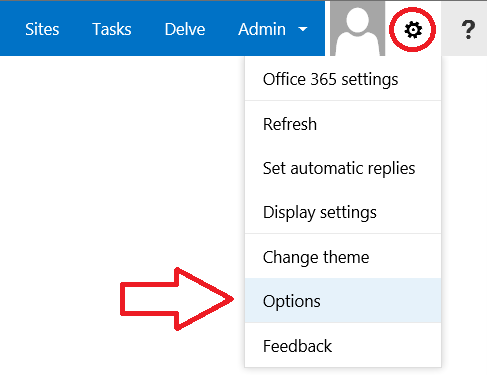Choose Change theme menu item

(343, 257)
